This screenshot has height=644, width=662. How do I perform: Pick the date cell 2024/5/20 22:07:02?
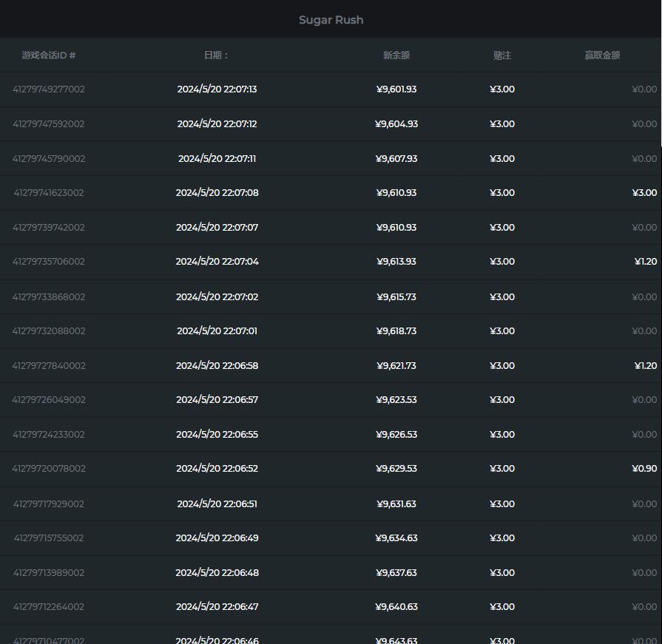click(x=217, y=297)
